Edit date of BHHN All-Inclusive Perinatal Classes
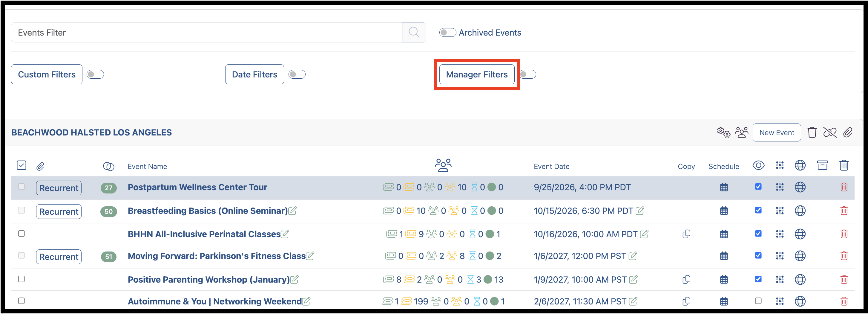 click(644, 234)
